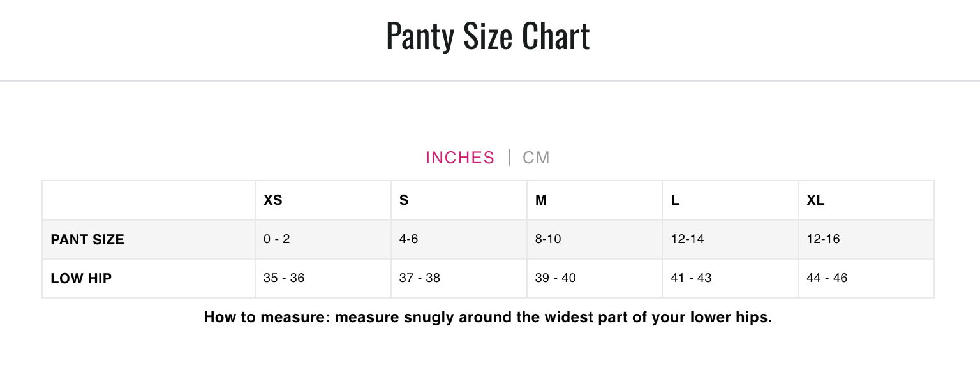Select the INCHES unit option
The height and width of the screenshot is (379, 980).
click(460, 158)
